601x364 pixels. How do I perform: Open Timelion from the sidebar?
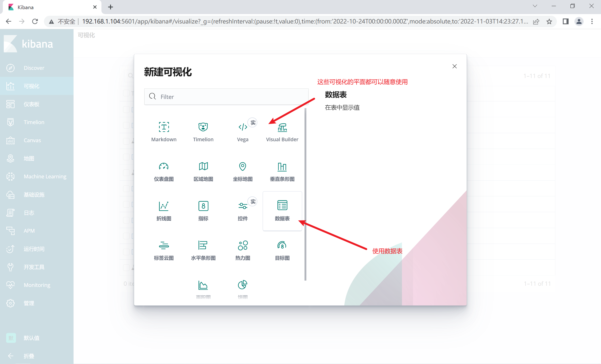tap(37, 122)
